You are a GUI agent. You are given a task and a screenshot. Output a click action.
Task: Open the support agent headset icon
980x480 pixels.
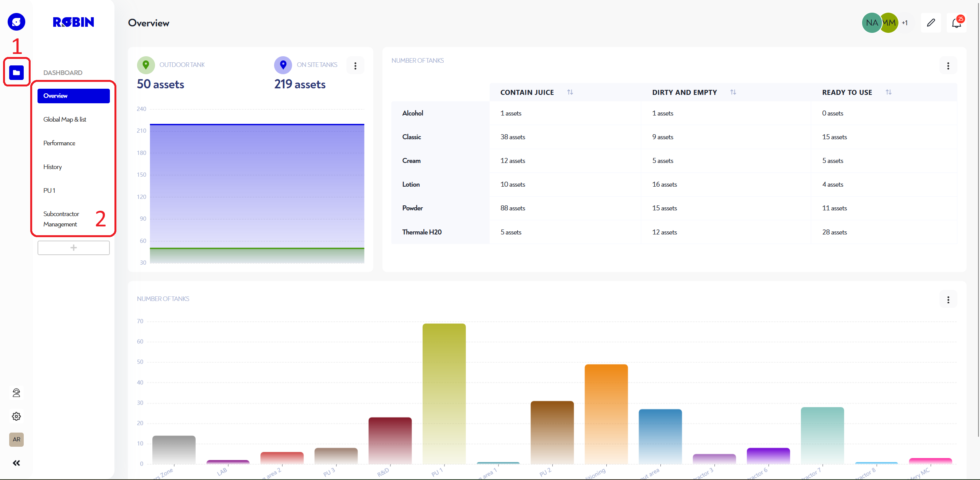pyautogui.click(x=16, y=393)
